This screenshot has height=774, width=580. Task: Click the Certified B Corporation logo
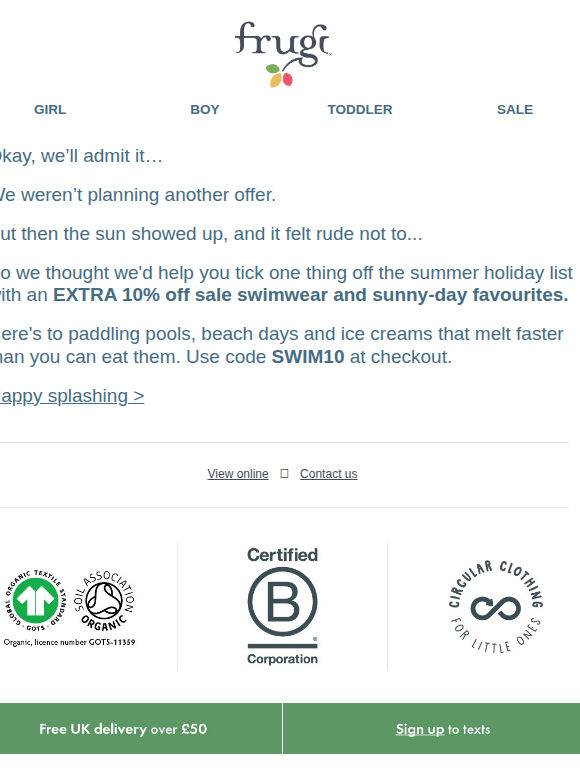[282, 606]
